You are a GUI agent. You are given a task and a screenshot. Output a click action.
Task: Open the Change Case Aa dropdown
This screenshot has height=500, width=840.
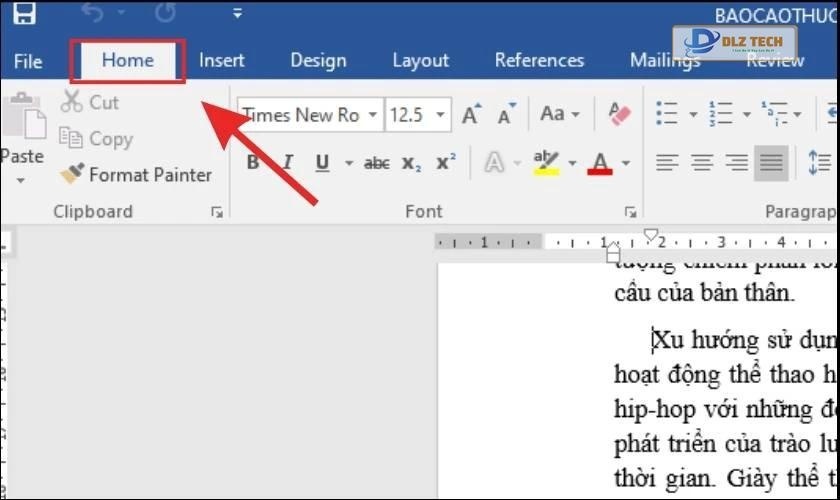click(559, 114)
